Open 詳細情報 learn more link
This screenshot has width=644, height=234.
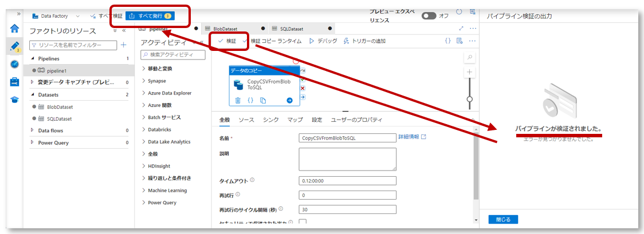[x=412, y=137]
